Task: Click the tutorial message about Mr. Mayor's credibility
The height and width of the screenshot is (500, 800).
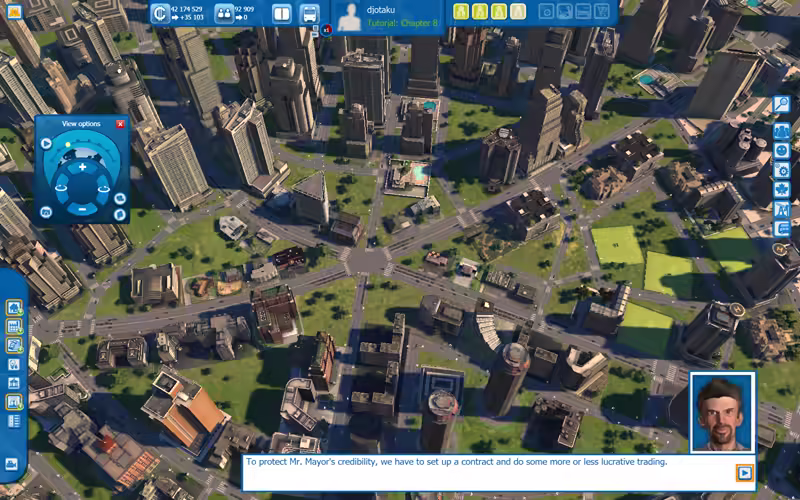Action: pos(457,462)
